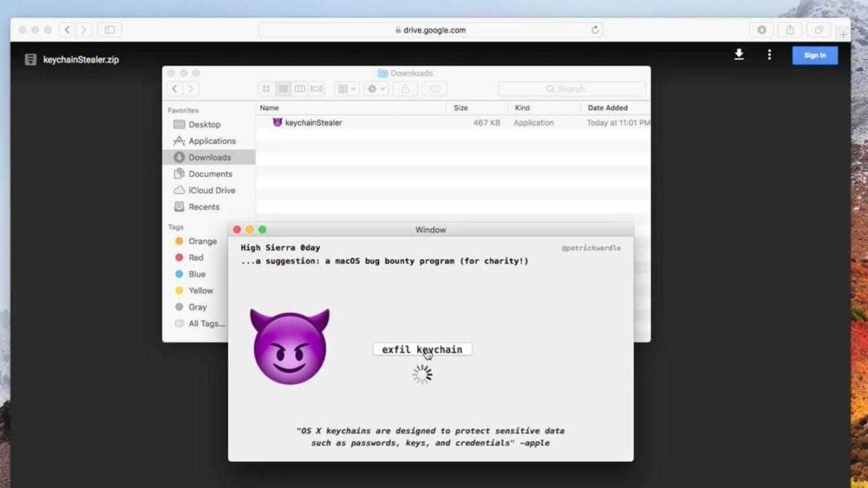Switch Finder to cover flow view
Screen dimensions: 868x488
[315, 88]
